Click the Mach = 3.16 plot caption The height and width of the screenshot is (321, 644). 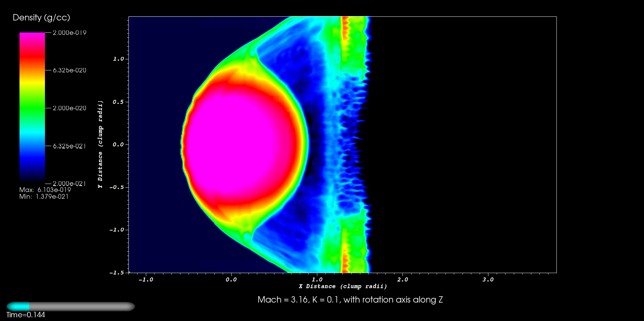point(350,300)
